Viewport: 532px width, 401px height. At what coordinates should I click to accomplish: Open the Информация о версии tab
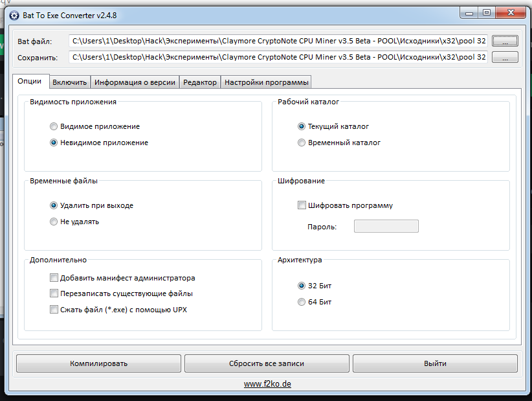pyautogui.click(x=135, y=82)
